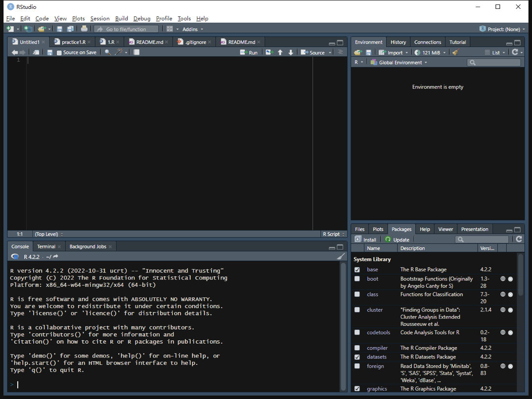
Task: Click re-run previous code region icon
Action: pos(269,52)
